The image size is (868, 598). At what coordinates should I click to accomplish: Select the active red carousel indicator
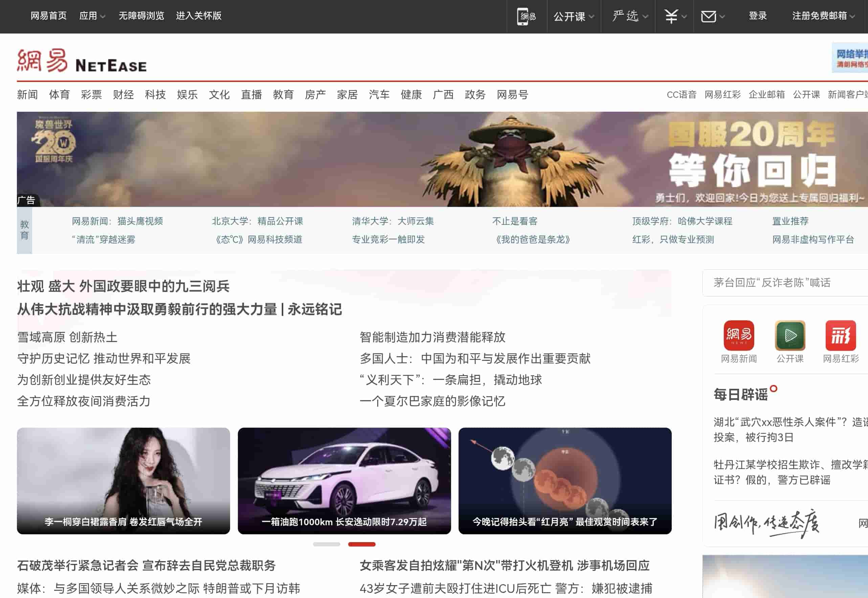tap(361, 544)
